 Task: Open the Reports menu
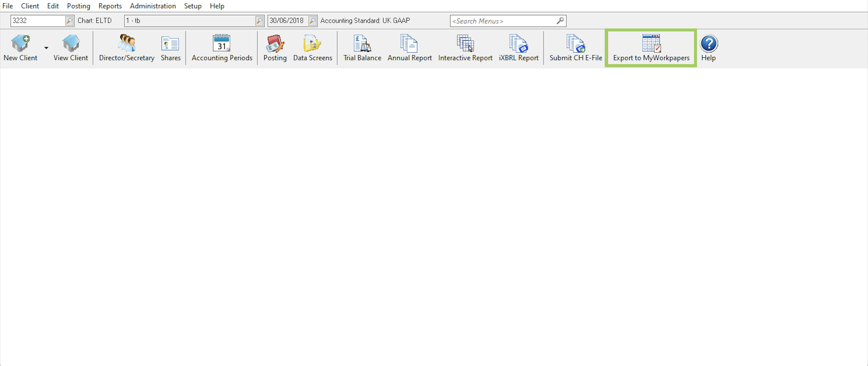[x=110, y=6]
